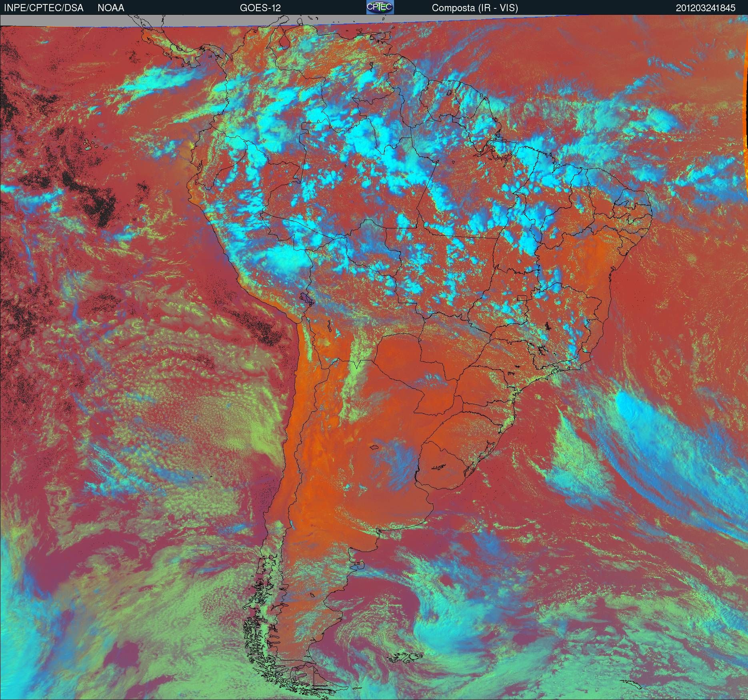Click the Composta (IR - VIS) title
The height and width of the screenshot is (700, 748).
tap(475, 8)
